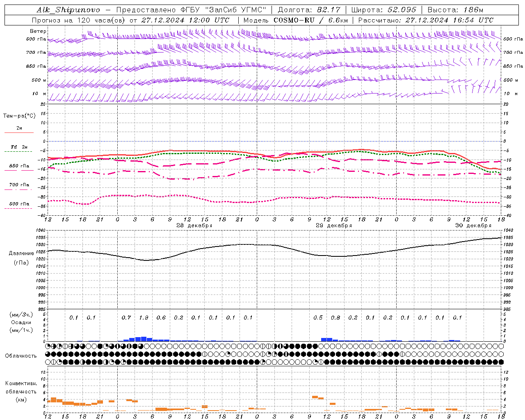
Task: Click the Td 2м dew point legend entry
Action: (19, 147)
